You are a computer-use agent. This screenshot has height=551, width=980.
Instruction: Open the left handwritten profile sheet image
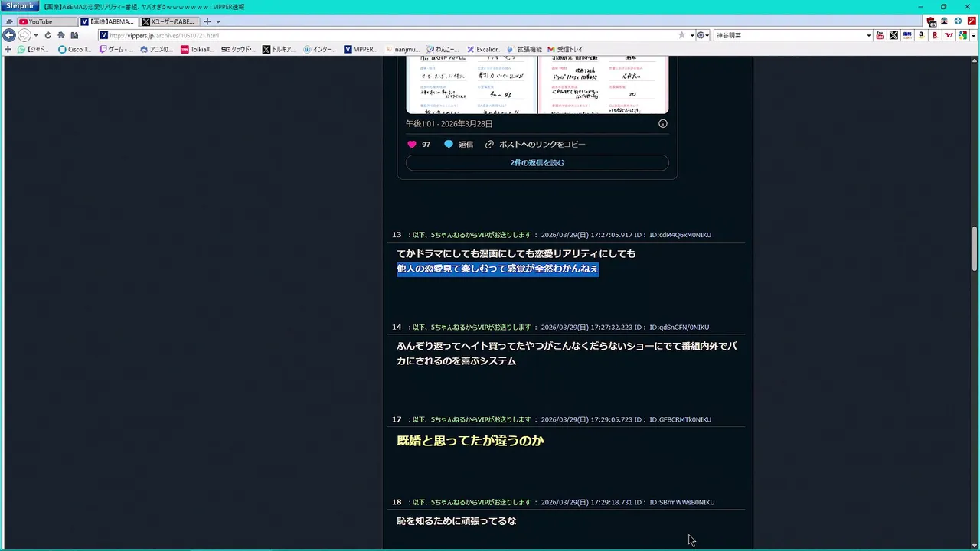(471, 84)
